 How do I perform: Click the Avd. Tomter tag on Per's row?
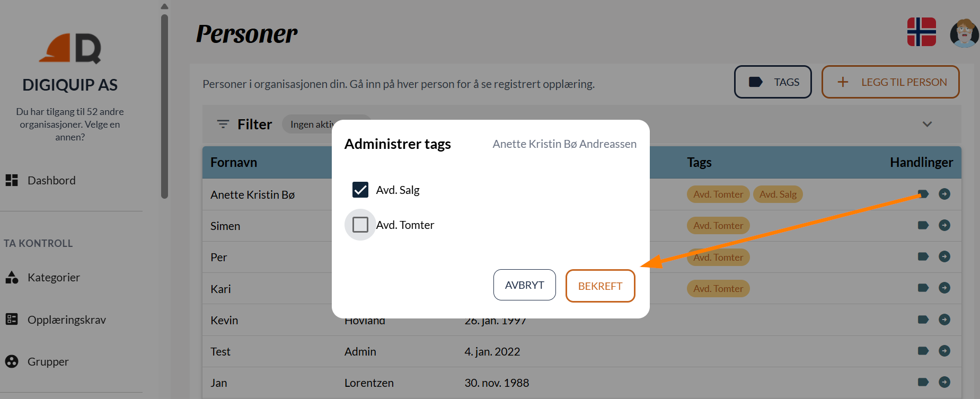(718, 257)
